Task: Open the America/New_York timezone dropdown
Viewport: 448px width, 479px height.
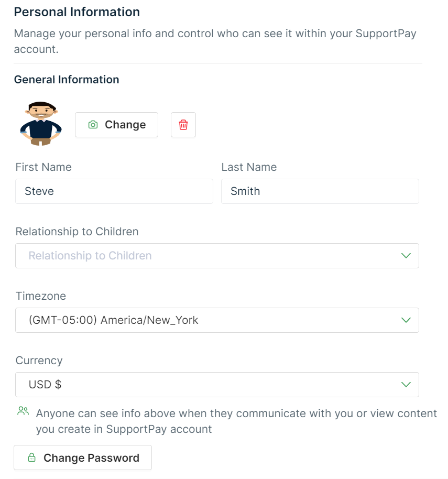Action: 210,320
